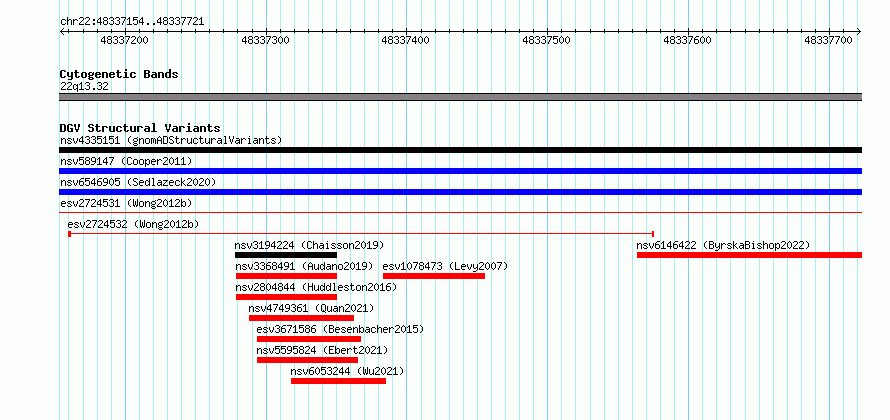Click the ruler's left arrow end
The height and width of the screenshot is (420, 890).
pos(62,31)
